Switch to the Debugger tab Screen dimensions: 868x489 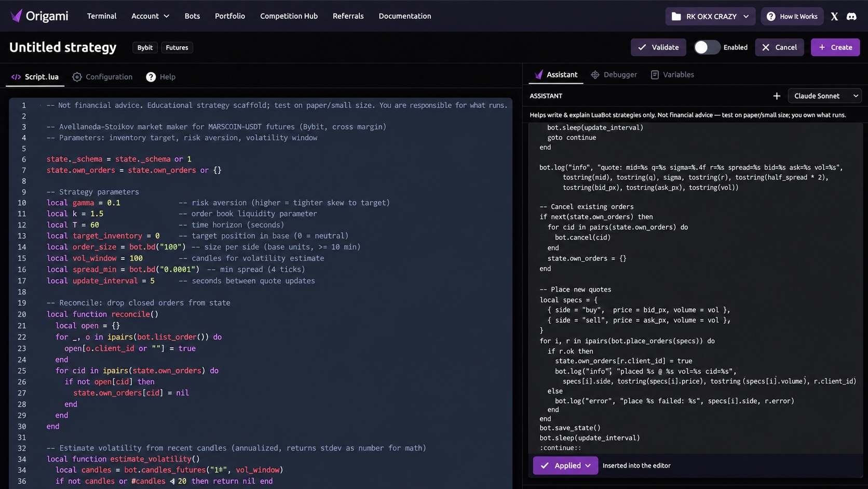click(614, 75)
